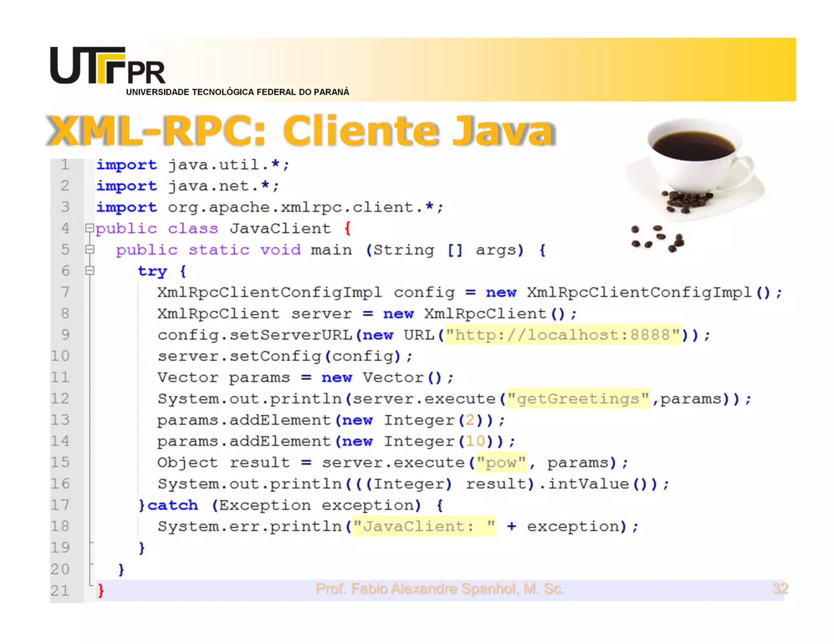The height and width of the screenshot is (644, 834).
Task: Click the number 10 in Integer(10)
Action: click(x=475, y=441)
